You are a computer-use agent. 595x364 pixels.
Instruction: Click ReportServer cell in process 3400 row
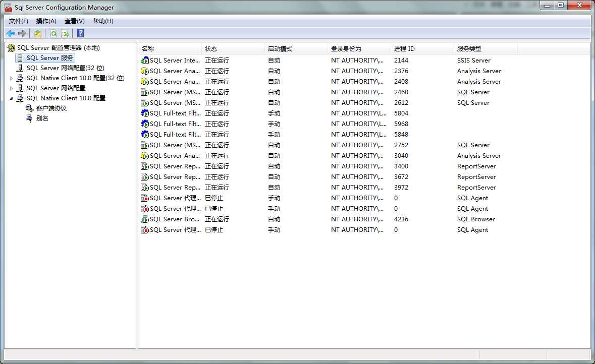[476, 166]
